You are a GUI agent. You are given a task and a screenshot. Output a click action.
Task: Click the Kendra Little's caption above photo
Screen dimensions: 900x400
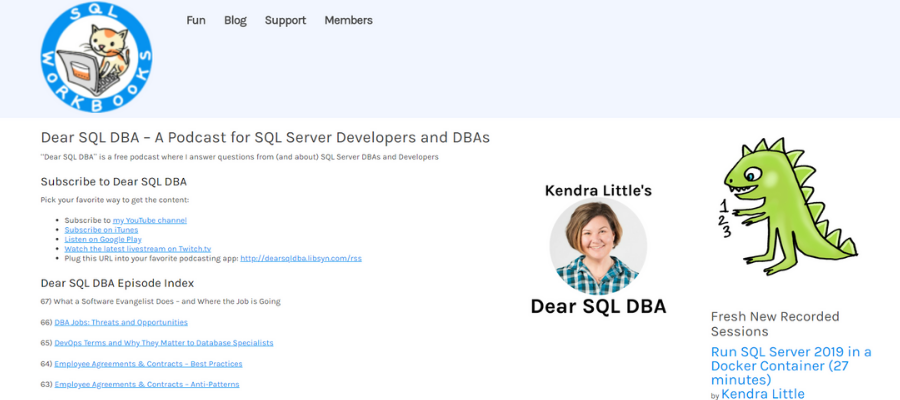(x=598, y=191)
